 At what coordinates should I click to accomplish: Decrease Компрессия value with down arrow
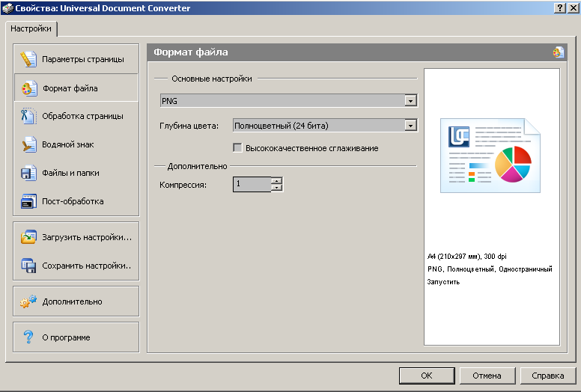coord(276,188)
